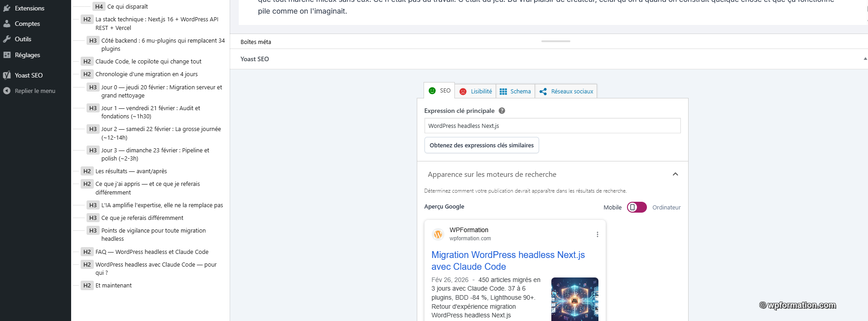Screen dimensions: 868x321
Task: Click the Google preview title link
Action: coord(508,261)
